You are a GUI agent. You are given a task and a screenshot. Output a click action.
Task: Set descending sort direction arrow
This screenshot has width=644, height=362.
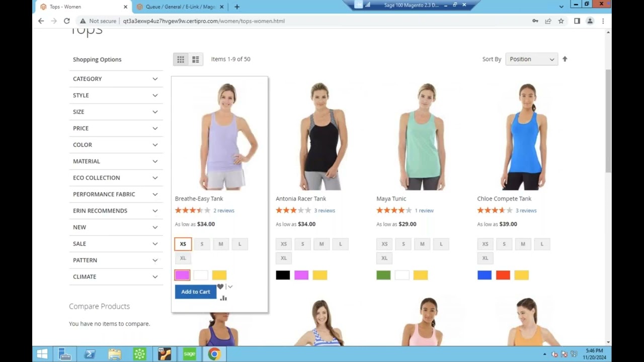coord(565,59)
